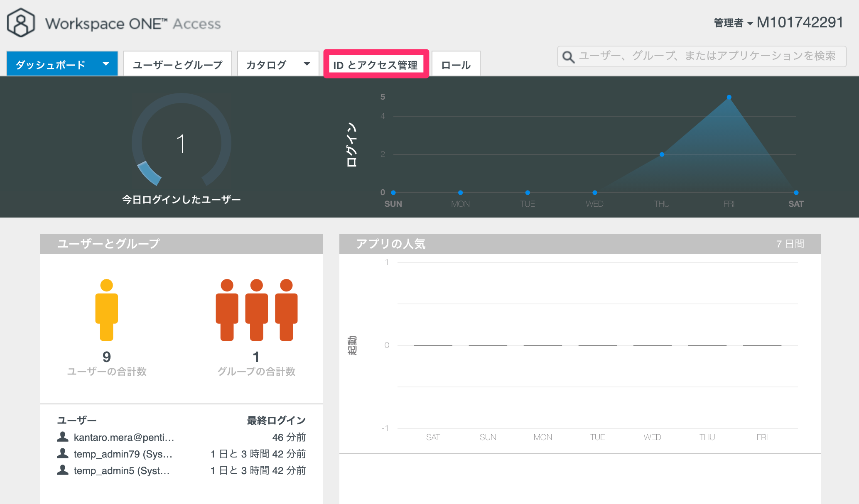Viewport: 859px width, 504px height.
Task: Open the ID とアクセス管理 tab
Action: tap(376, 64)
